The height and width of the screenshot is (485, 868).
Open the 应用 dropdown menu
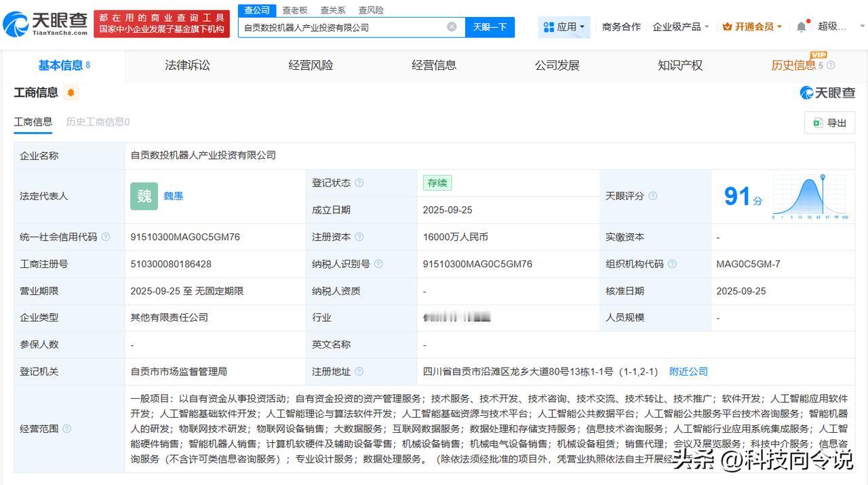564,27
